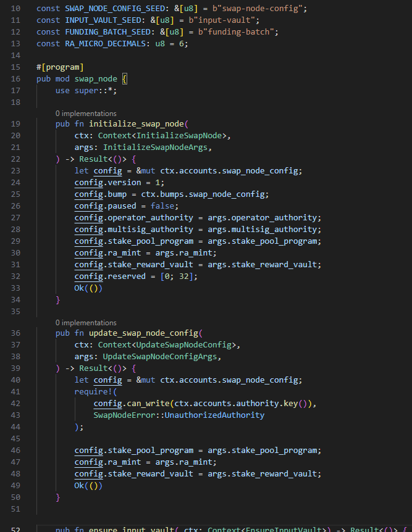Place cursor on closing brace at line 50
Viewport: 412px width, 532px height.
coord(57,497)
